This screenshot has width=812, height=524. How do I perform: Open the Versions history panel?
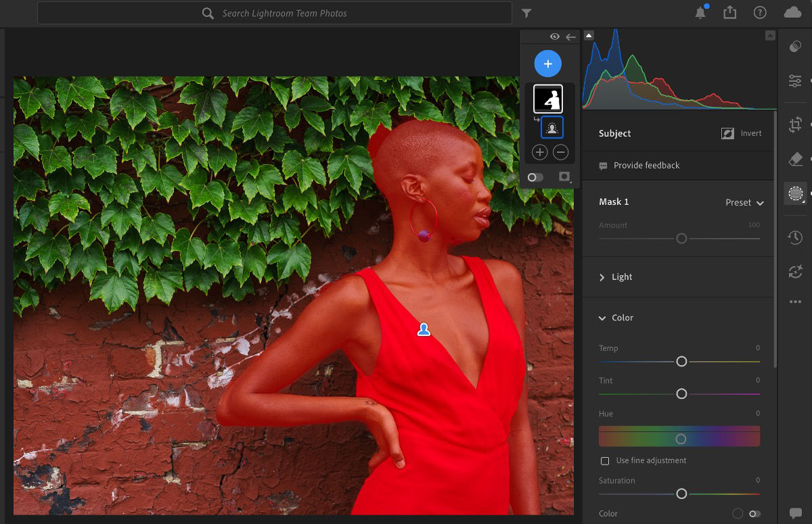pos(796,237)
